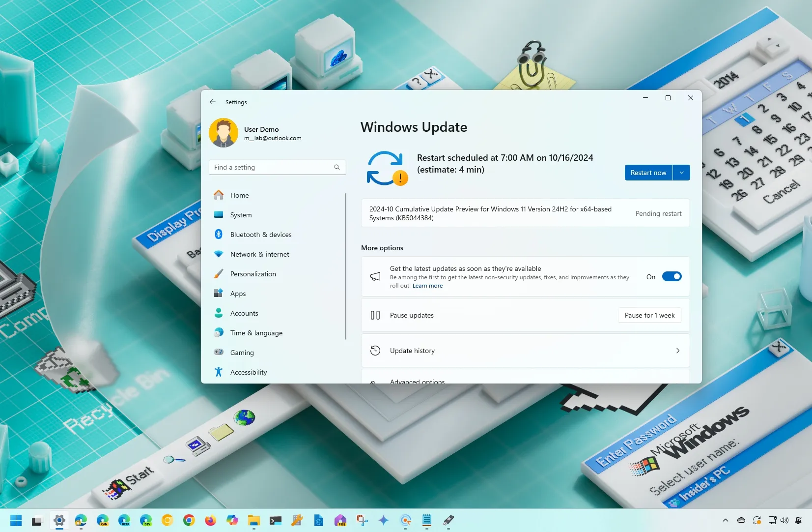This screenshot has width=812, height=532.
Task: Open Notepad from the taskbar
Action: click(x=427, y=520)
